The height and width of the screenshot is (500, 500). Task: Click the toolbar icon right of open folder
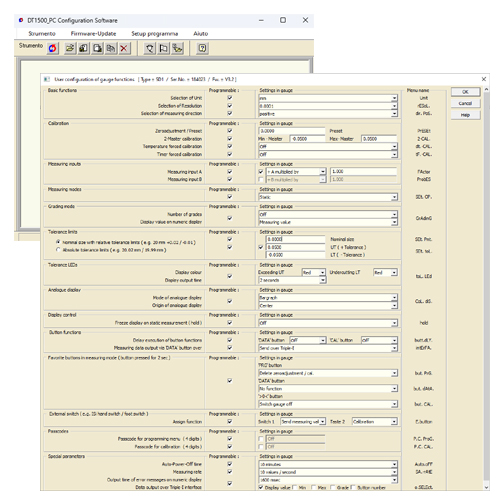84,48
